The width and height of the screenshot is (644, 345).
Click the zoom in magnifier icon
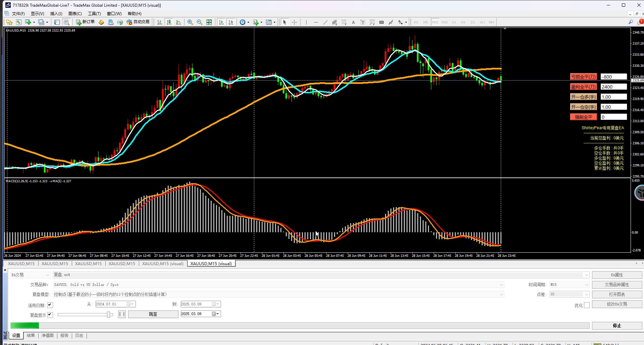tap(190, 22)
